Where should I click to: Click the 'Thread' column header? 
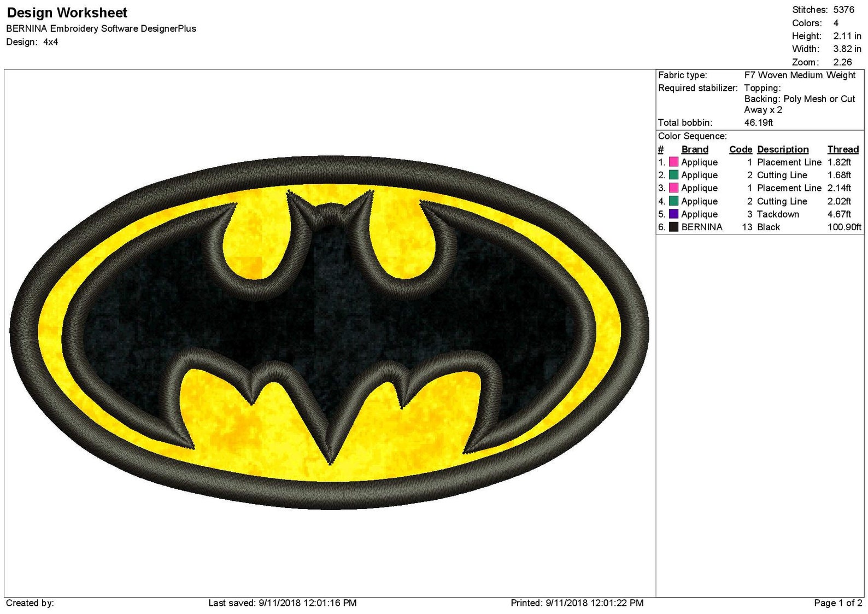click(843, 150)
